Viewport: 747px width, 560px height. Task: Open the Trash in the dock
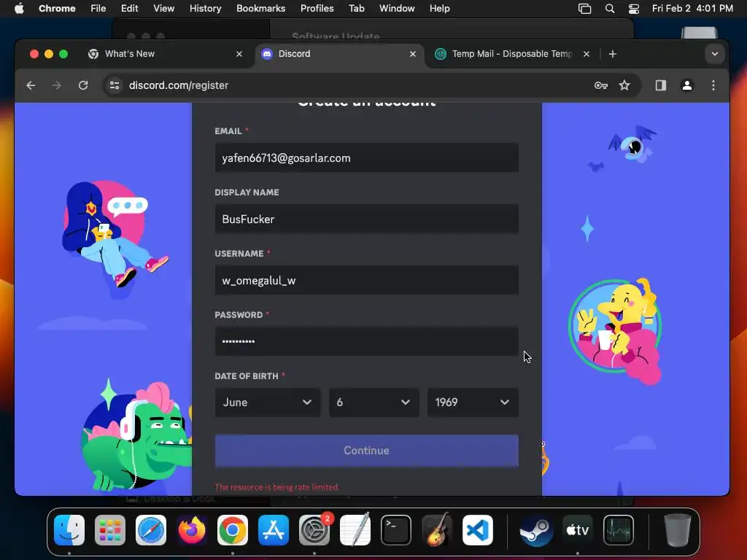[678, 530]
